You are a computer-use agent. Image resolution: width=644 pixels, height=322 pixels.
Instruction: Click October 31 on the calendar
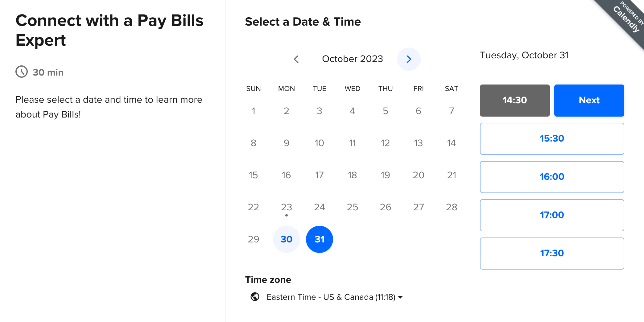pos(319,239)
